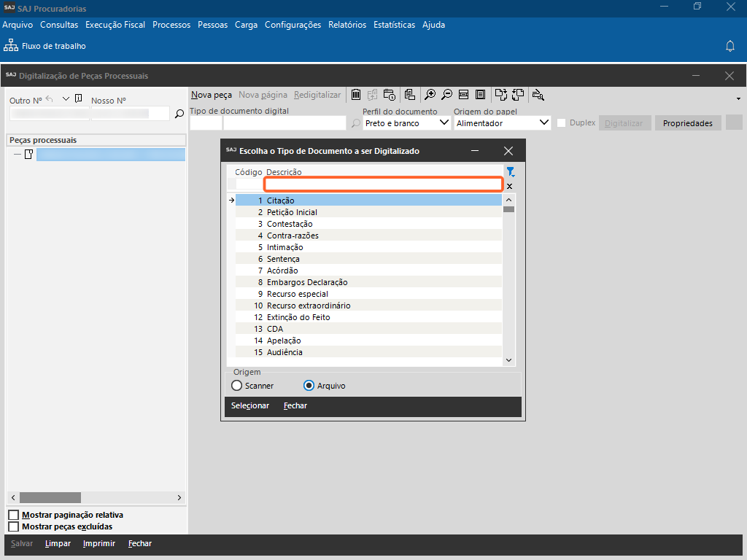Click the zoom in magnifier icon
The width and height of the screenshot is (747, 560).
[x=430, y=95]
